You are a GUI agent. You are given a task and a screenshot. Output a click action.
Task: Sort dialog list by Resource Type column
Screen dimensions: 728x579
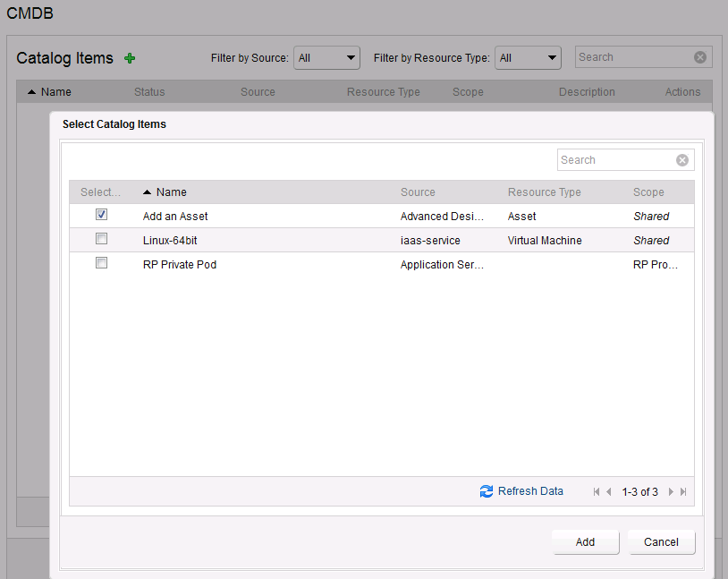tap(544, 192)
